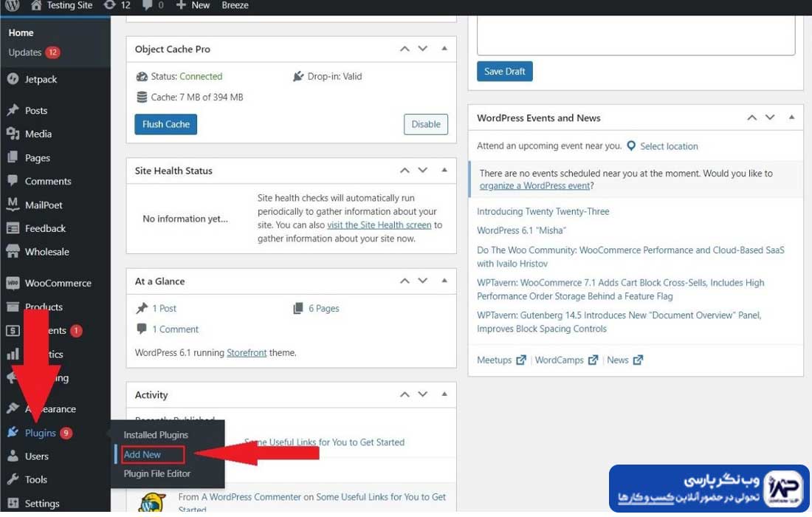Viewport: 812px width, 517px height.
Task: Open Testing Site home icon link
Action: click(x=61, y=5)
